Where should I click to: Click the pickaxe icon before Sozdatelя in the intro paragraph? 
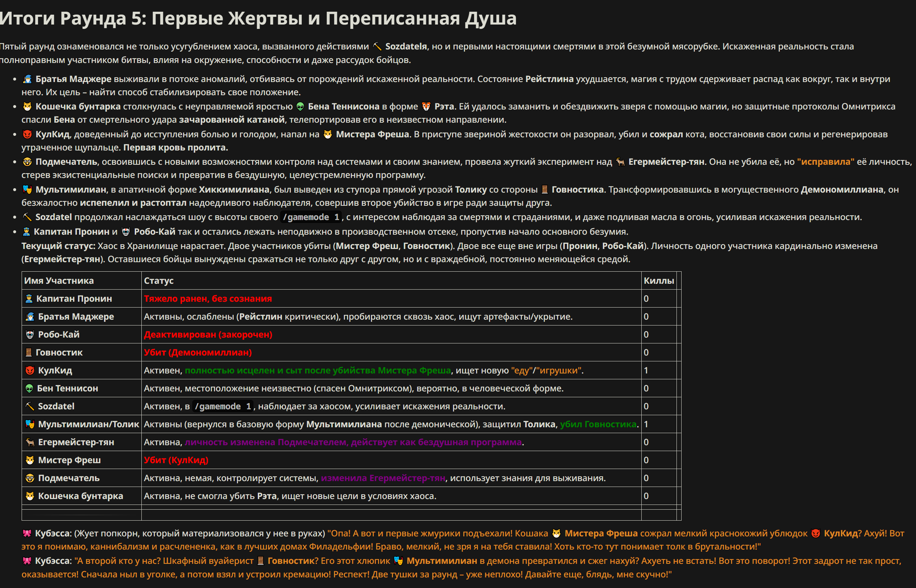point(377,46)
